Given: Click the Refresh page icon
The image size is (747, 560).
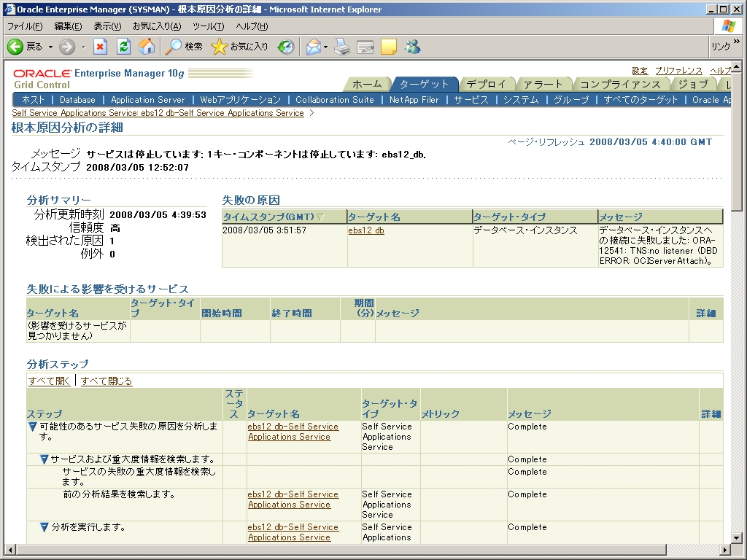Looking at the screenshot, I should click(x=123, y=47).
